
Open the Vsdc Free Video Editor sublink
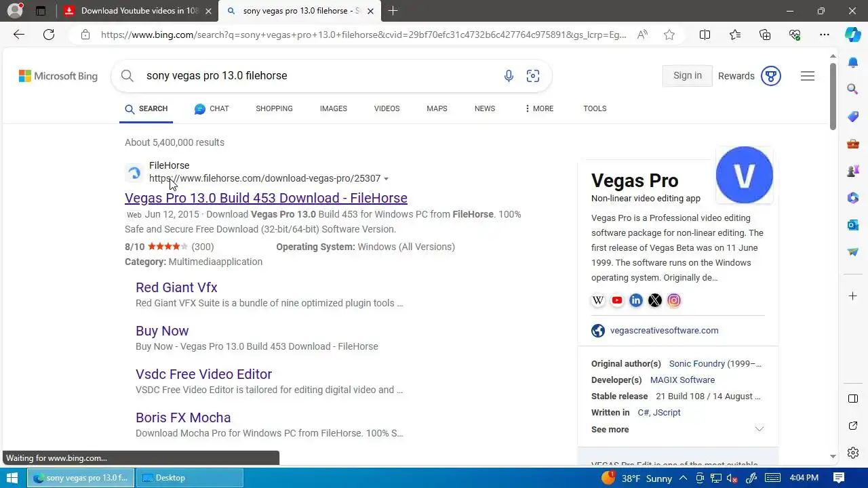tap(203, 374)
